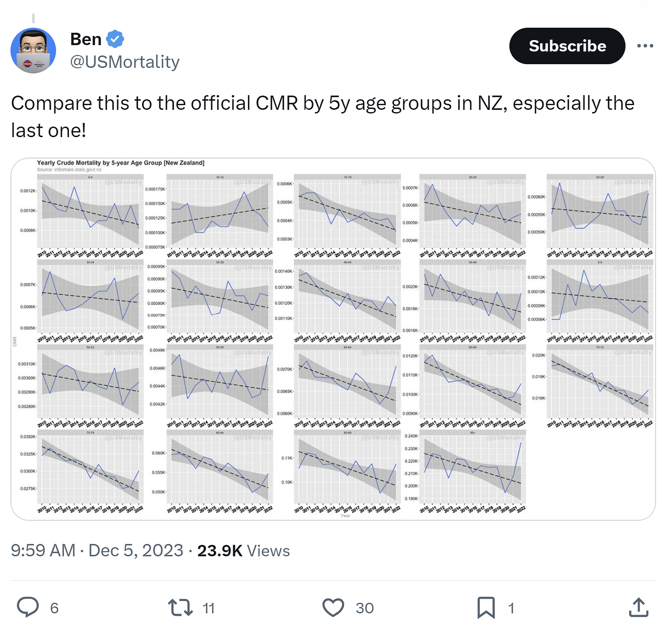The image size is (672, 631).
Task: Click the repost count 11
Action: (x=209, y=608)
